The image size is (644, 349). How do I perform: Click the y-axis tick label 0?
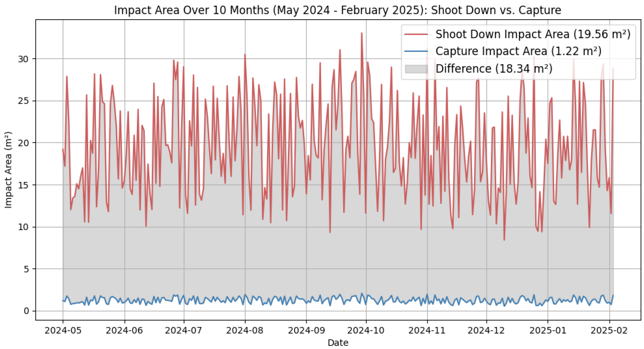pyautogui.click(x=27, y=311)
